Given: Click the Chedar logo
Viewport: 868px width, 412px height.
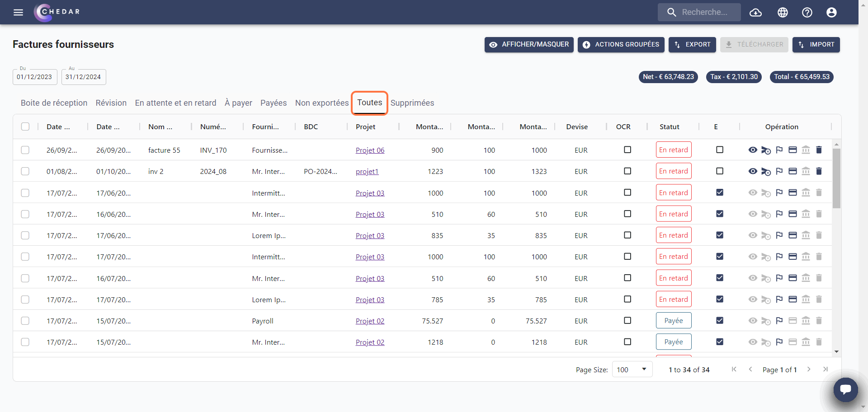Looking at the screenshot, I should click(57, 12).
